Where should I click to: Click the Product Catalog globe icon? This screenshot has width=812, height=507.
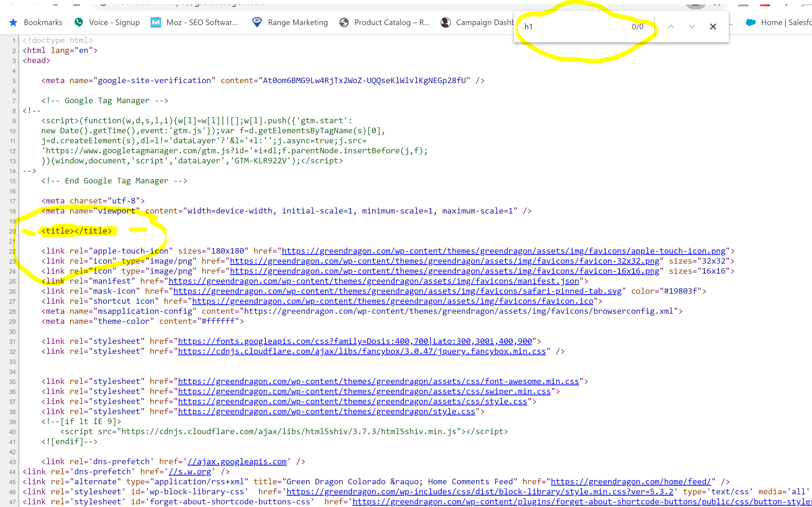[x=344, y=22]
